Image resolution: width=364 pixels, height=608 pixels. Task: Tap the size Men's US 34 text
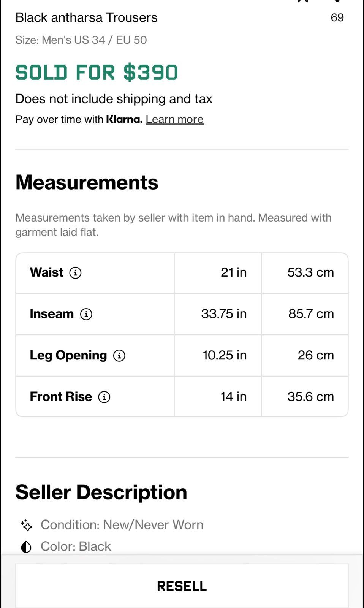pos(73,40)
